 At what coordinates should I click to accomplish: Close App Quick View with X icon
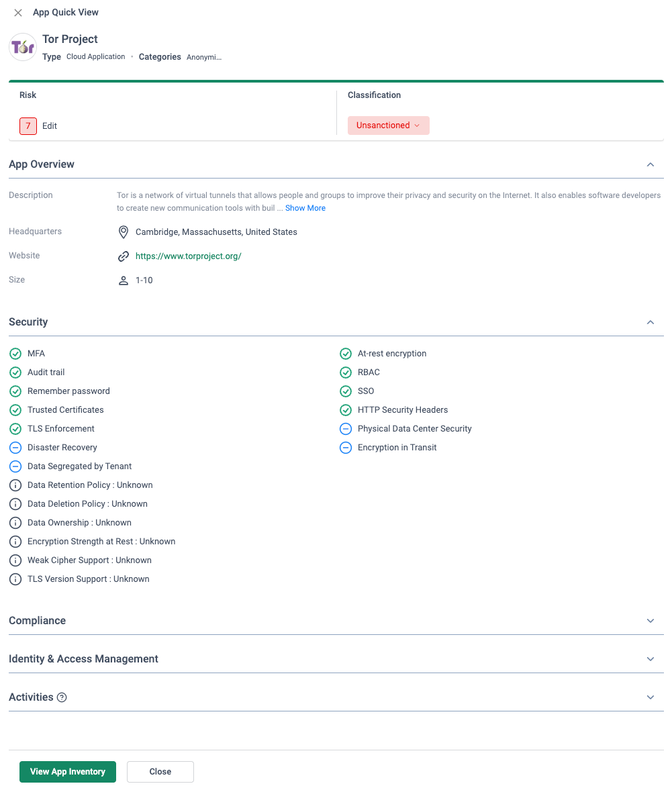point(18,13)
